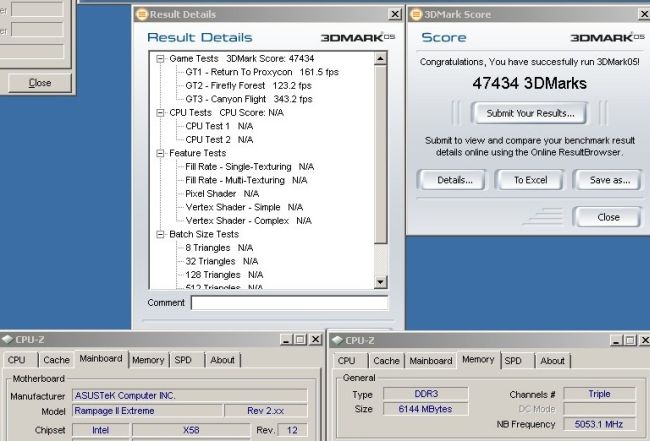The height and width of the screenshot is (441, 650).
Task: Click the ASUSTeK Computer INC. manufacturer field
Action: tap(190, 396)
